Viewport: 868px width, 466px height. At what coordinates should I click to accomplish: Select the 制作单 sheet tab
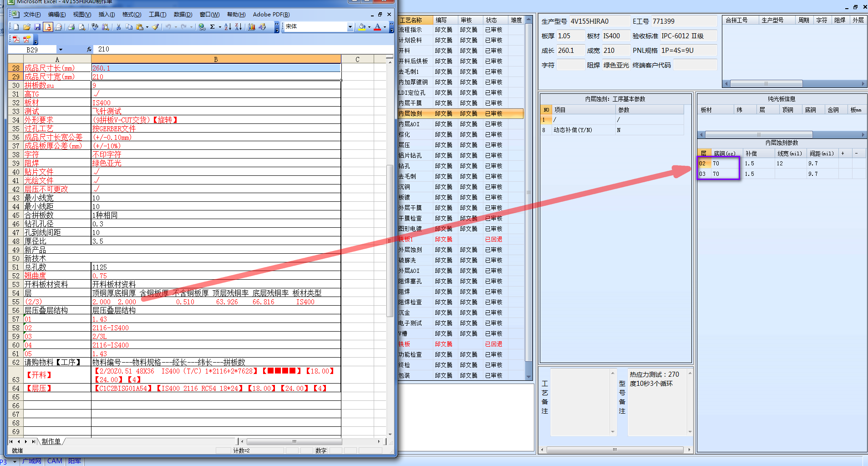tap(51, 441)
